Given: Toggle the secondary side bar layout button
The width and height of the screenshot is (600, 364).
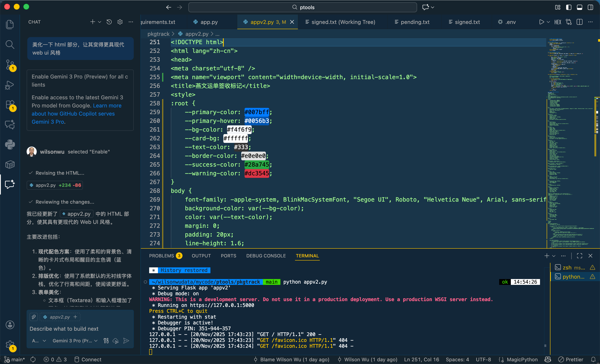Looking at the screenshot, I should pyautogui.click(x=590, y=7).
